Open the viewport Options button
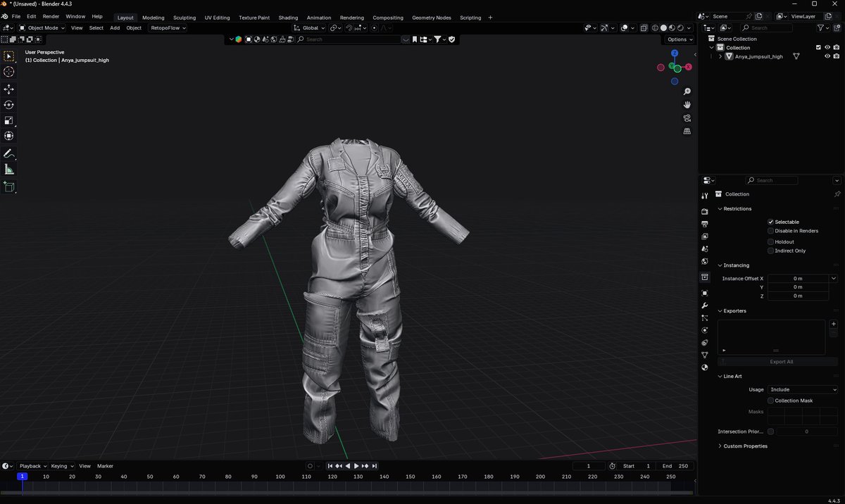Screen dimensions: 845x504 pos(678,39)
